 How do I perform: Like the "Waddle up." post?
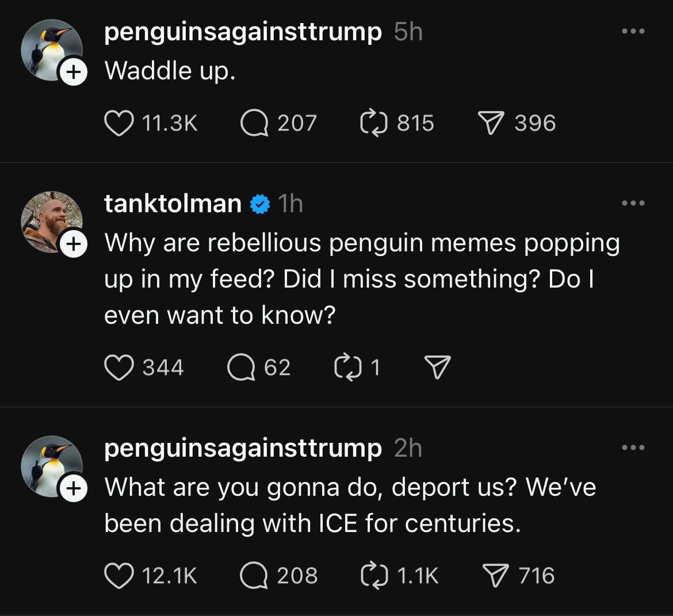point(118,123)
